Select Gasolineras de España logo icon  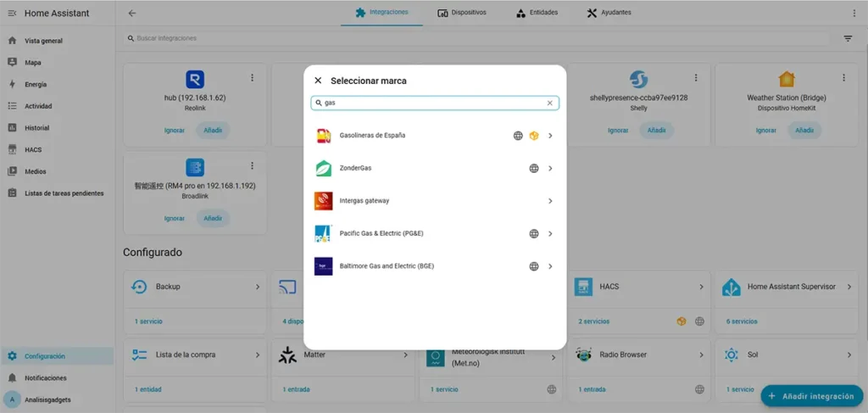pos(323,136)
